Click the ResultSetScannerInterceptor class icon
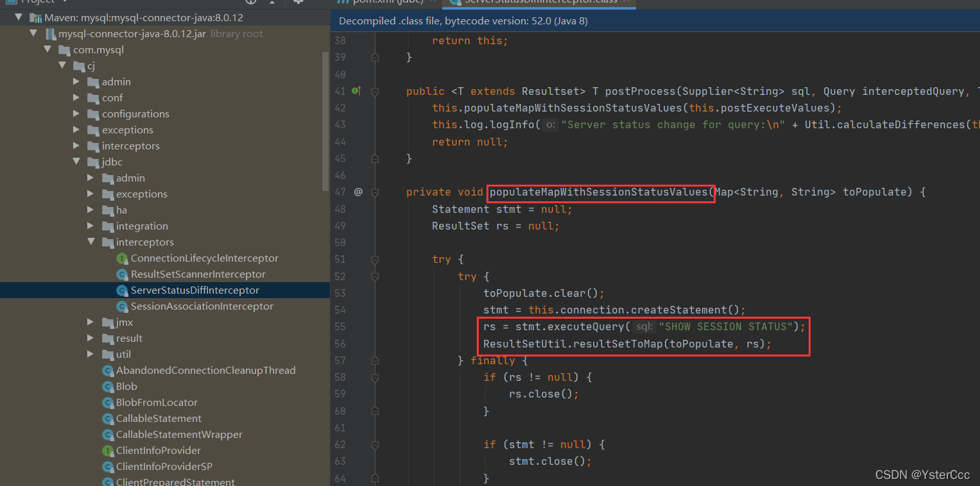This screenshot has height=486, width=980. click(x=122, y=274)
